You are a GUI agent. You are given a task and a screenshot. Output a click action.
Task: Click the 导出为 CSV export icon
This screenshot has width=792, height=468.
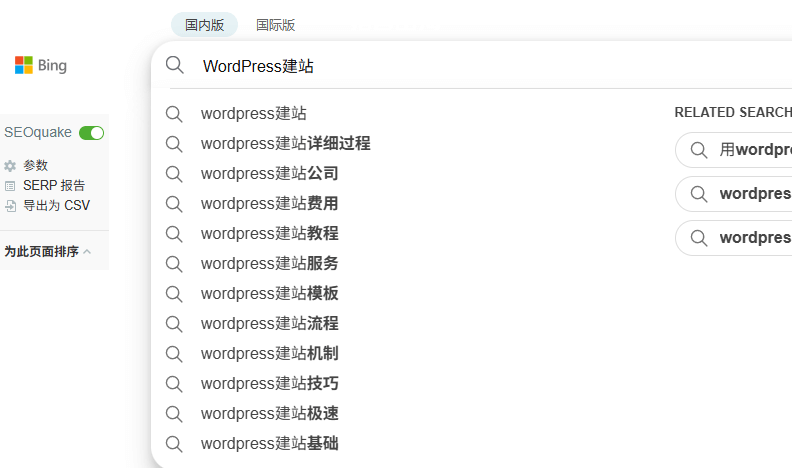10,205
